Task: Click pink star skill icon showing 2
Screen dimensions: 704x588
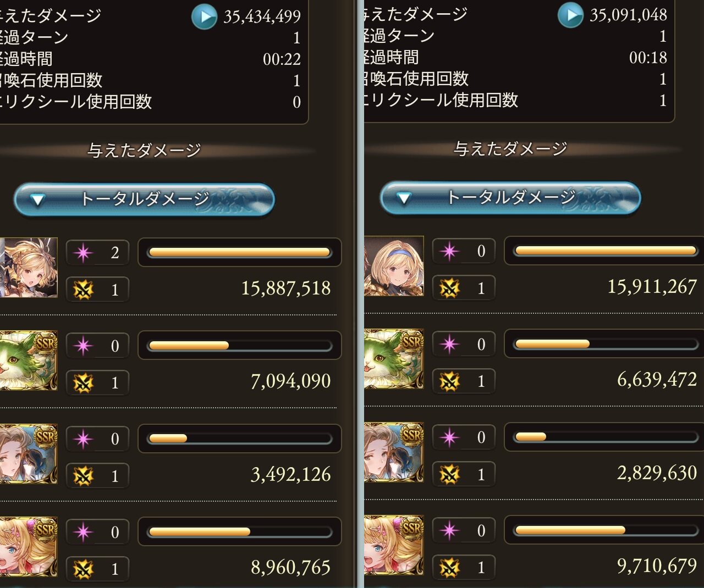Action: pos(84,253)
